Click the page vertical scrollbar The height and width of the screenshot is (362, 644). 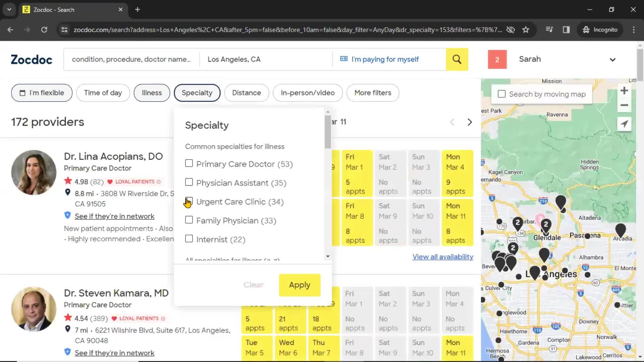[x=640, y=65]
